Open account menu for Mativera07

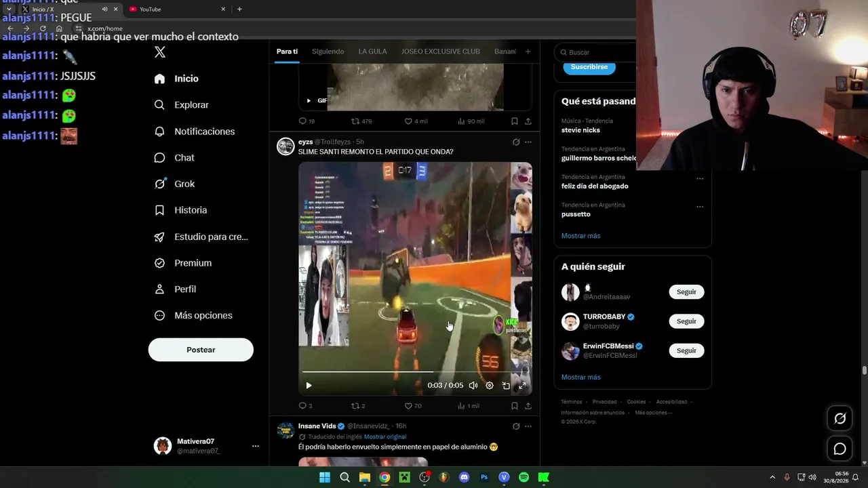pos(256,446)
